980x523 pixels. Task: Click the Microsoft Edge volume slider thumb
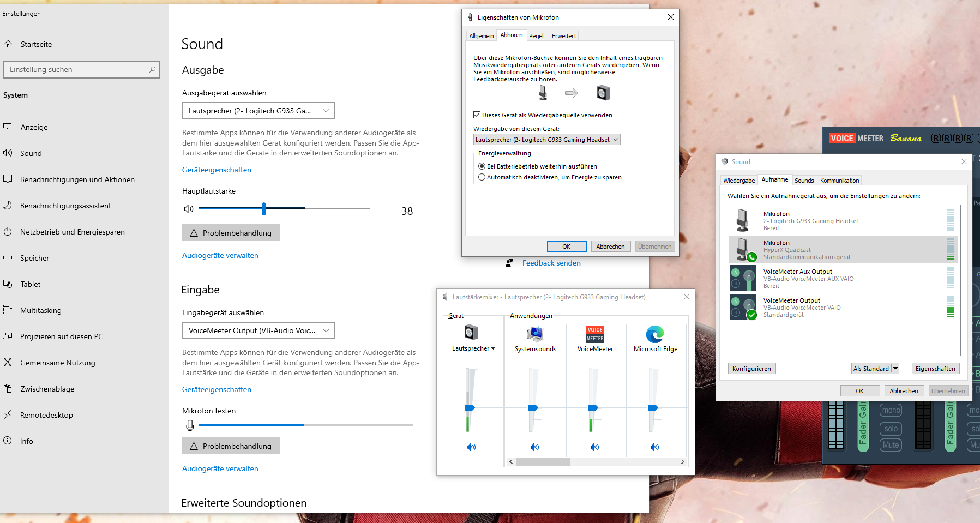coord(653,408)
